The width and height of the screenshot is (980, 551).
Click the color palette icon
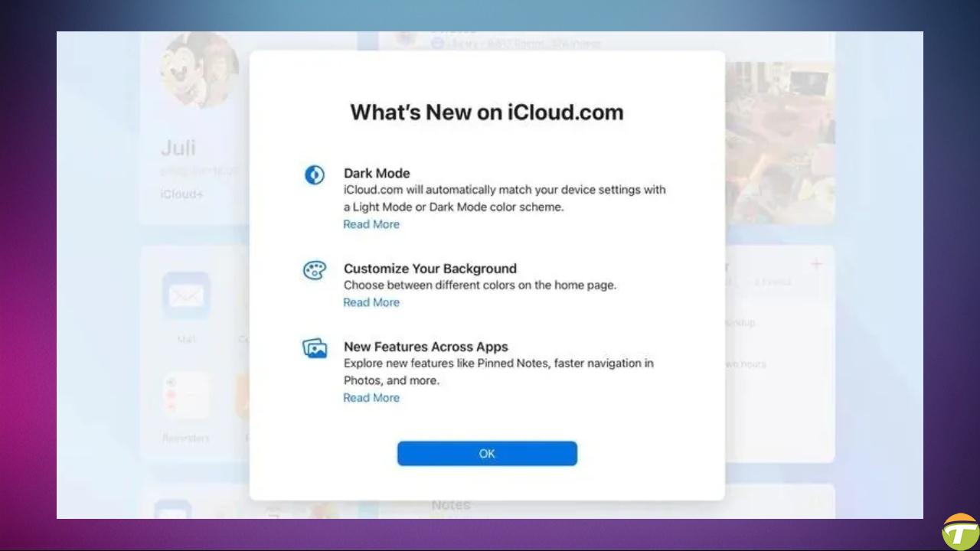pos(315,270)
